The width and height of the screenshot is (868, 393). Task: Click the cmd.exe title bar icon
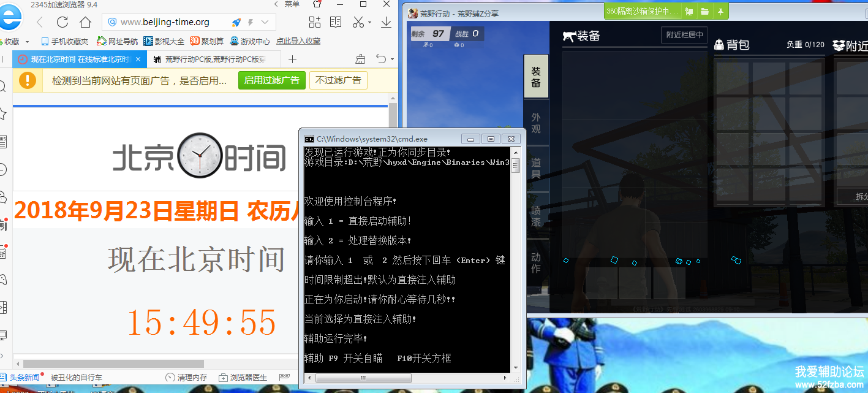tap(309, 139)
